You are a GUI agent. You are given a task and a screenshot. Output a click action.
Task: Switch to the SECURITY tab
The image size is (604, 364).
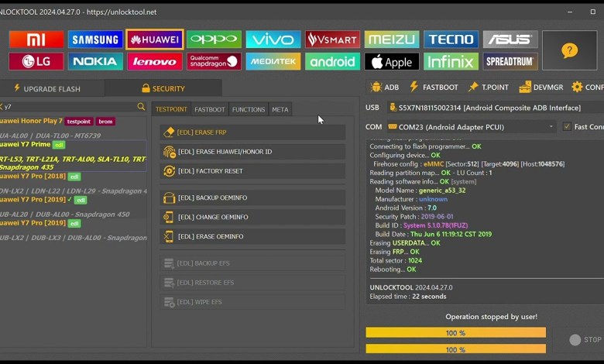pos(163,88)
